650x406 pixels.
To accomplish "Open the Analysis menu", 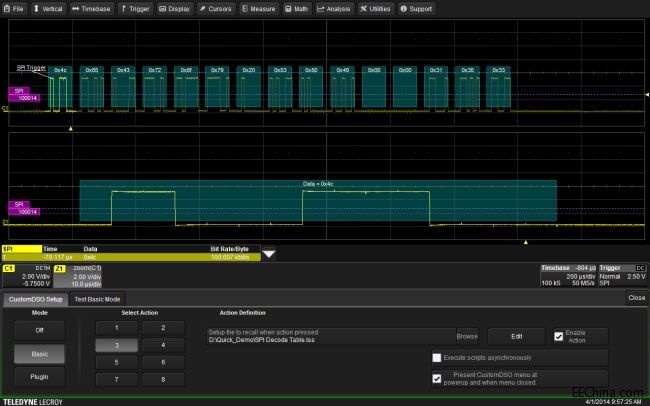I will click(334, 9).
